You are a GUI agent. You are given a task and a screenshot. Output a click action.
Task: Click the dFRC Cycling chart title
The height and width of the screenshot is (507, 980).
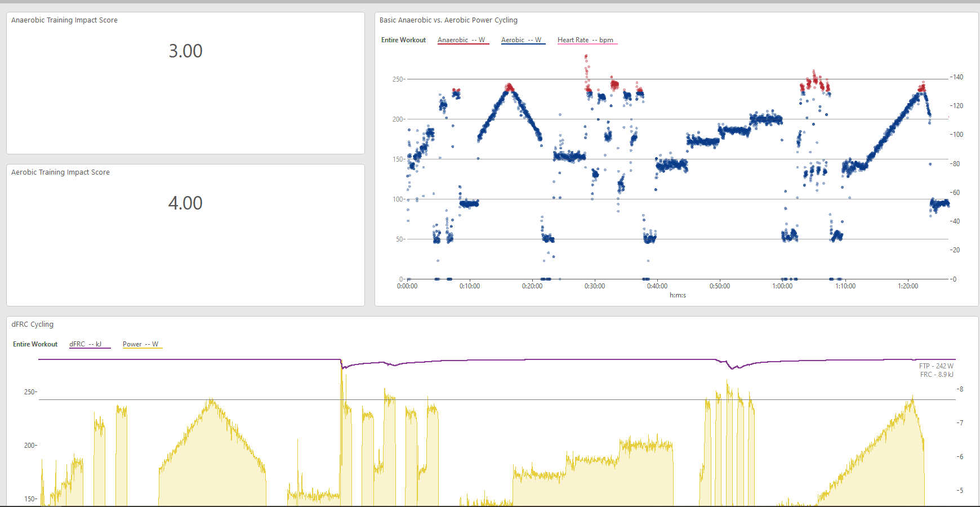33,324
